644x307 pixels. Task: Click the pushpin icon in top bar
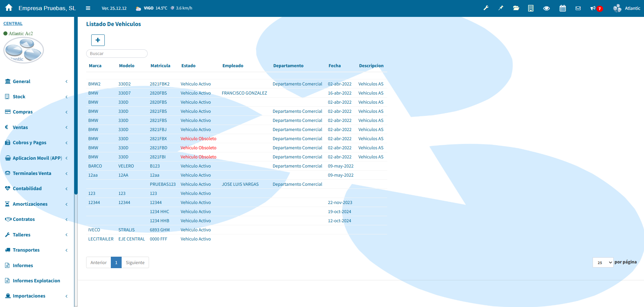[501, 8]
